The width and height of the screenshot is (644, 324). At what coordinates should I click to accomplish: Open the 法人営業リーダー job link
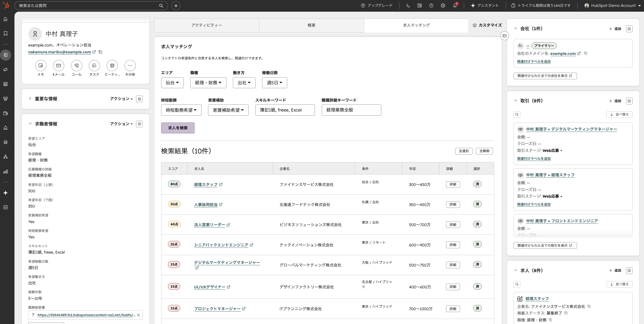[x=210, y=225]
